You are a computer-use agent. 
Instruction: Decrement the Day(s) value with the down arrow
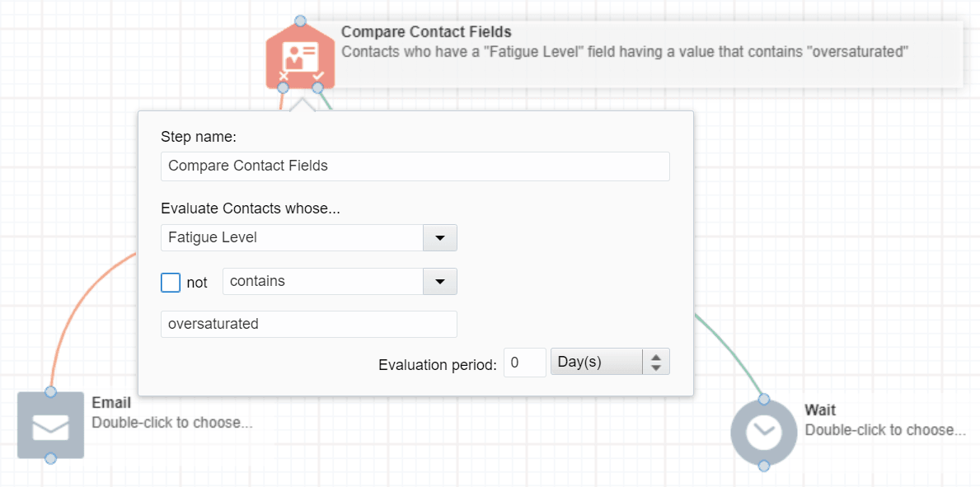[658, 367]
